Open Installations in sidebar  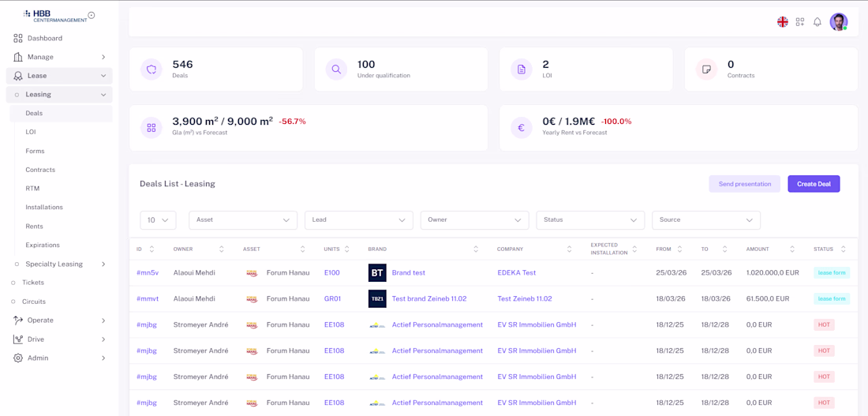pos(44,207)
